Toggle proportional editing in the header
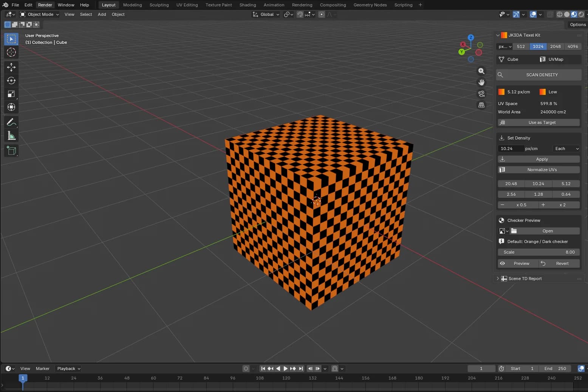Image resolution: width=588 pixels, height=392 pixels. [322, 14]
